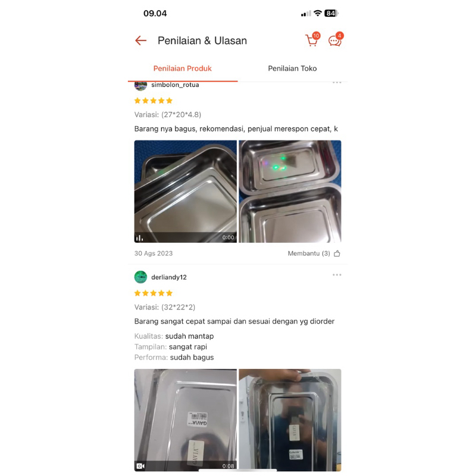Screen dimensions: 476x476
Task: Open the chat messages icon
Action: pyautogui.click(x=335, y=40)
